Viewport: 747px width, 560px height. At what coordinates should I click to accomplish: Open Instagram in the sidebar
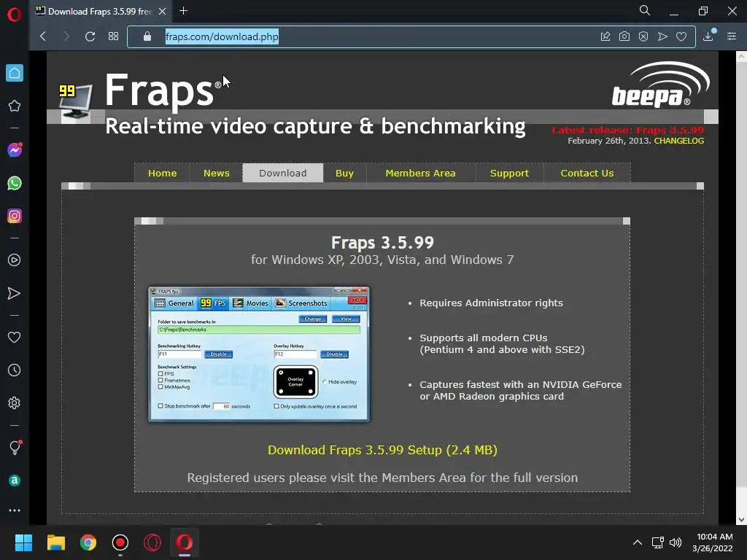pyautogui.click(x=15, y=216)
